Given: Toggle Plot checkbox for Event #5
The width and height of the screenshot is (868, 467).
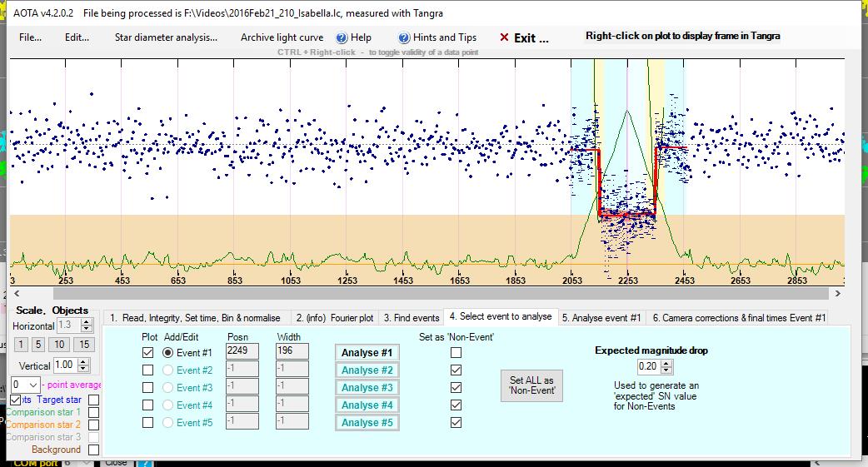Looking at the screenshot, I should click(x=147, y=423).
